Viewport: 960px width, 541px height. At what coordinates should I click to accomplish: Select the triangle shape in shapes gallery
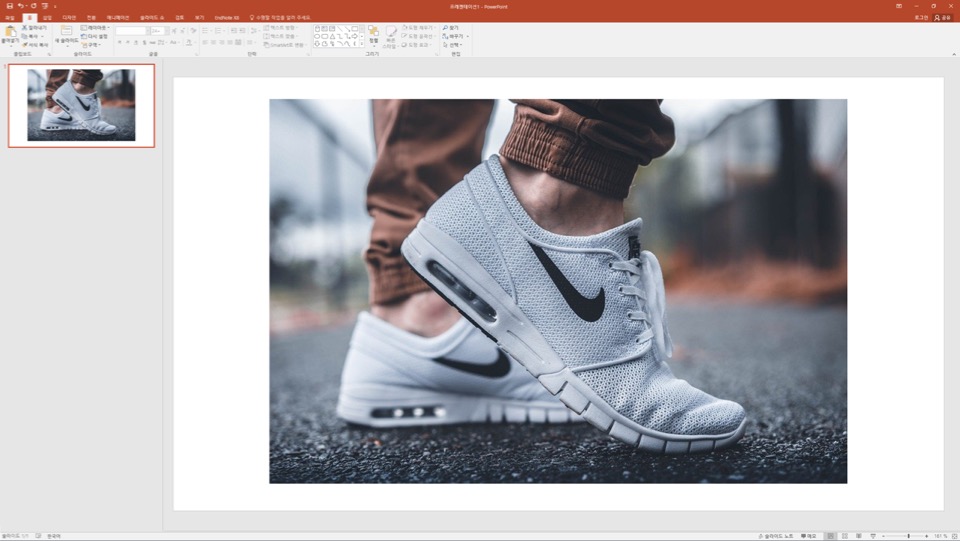click(x=332, y=37)
